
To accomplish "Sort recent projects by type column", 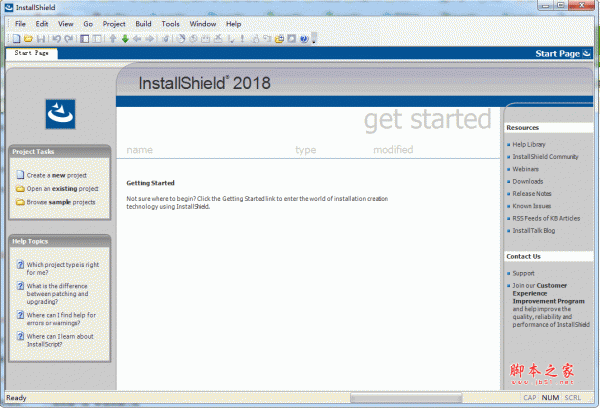I will [x=305, y=150].
